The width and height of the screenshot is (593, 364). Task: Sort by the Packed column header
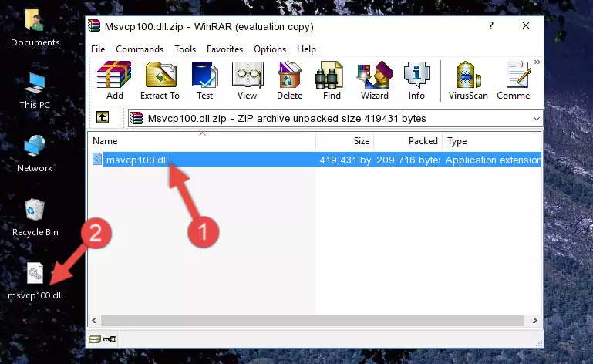click(x=408, y=141)
